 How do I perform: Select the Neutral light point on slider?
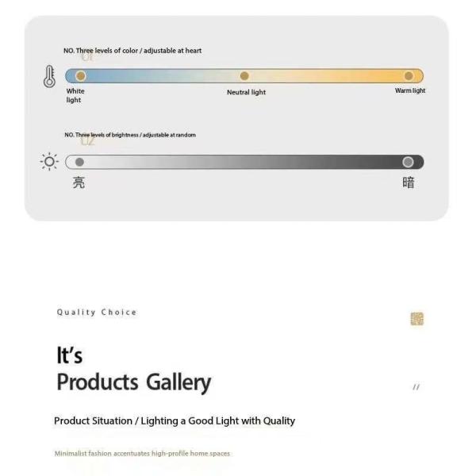pyautogui.click(x=244, y=76)
